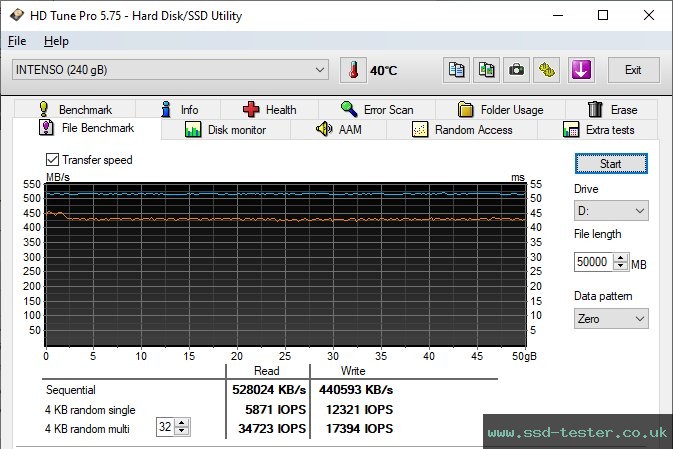Viewport: 673px width, 449px height.
Task: Go to the Extra tests tab
Action: pos(598,130)
